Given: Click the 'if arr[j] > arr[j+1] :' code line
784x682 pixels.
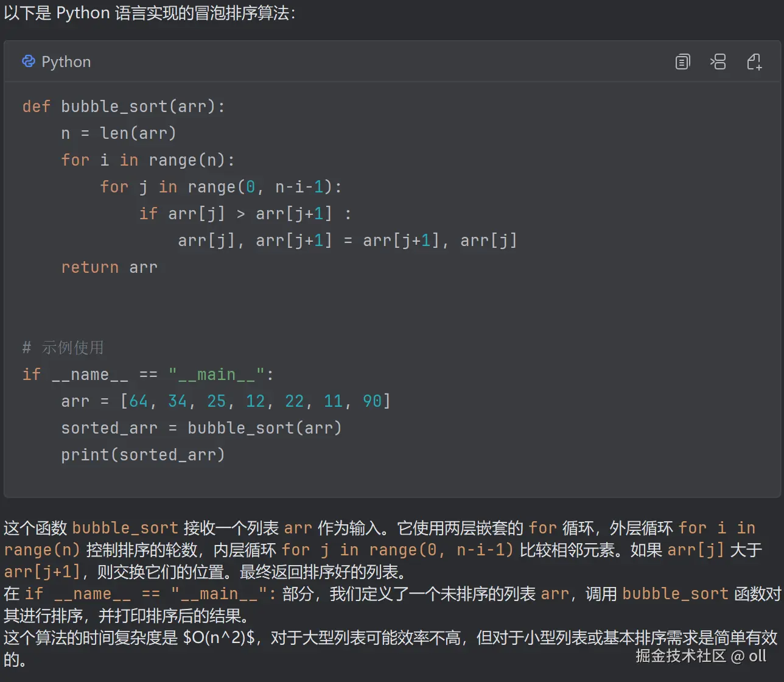Looking at the screenshot, I should point(245,214).
